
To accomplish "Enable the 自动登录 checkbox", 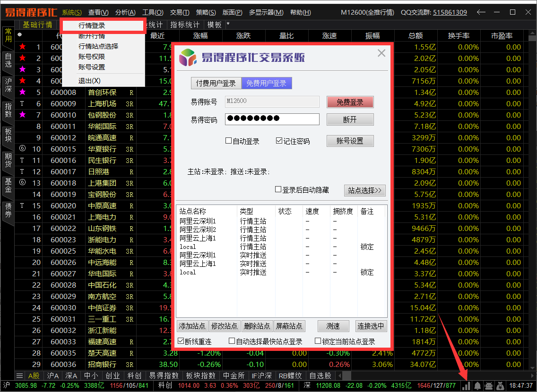I will click(228, 141).
